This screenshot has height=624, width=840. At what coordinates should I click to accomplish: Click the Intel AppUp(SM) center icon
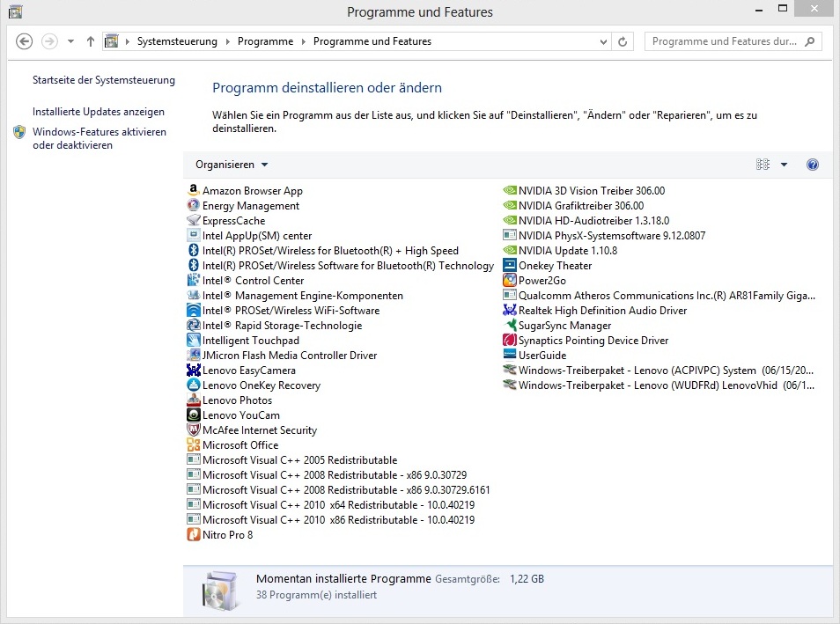tap(194, 235)
